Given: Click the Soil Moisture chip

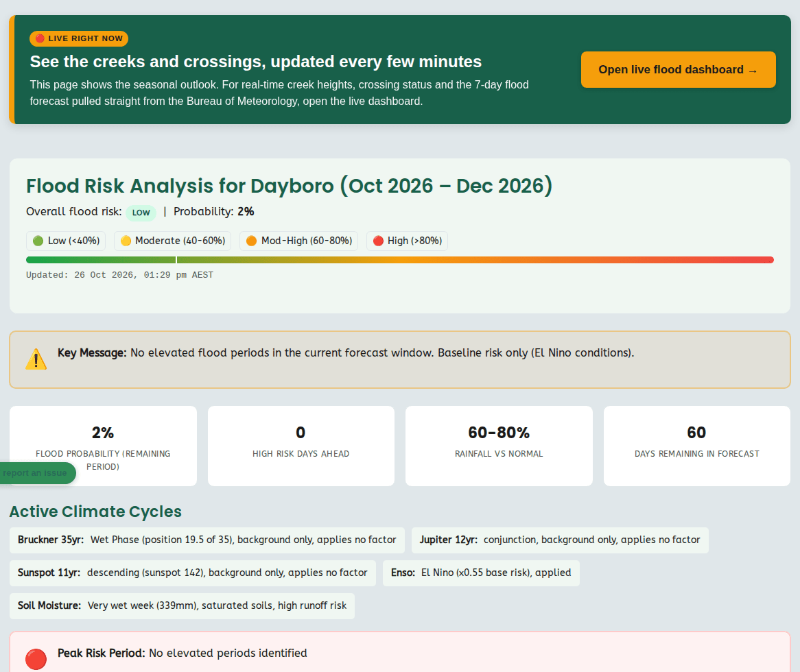Looking at the screenshot, I should (x=182, y=605).
